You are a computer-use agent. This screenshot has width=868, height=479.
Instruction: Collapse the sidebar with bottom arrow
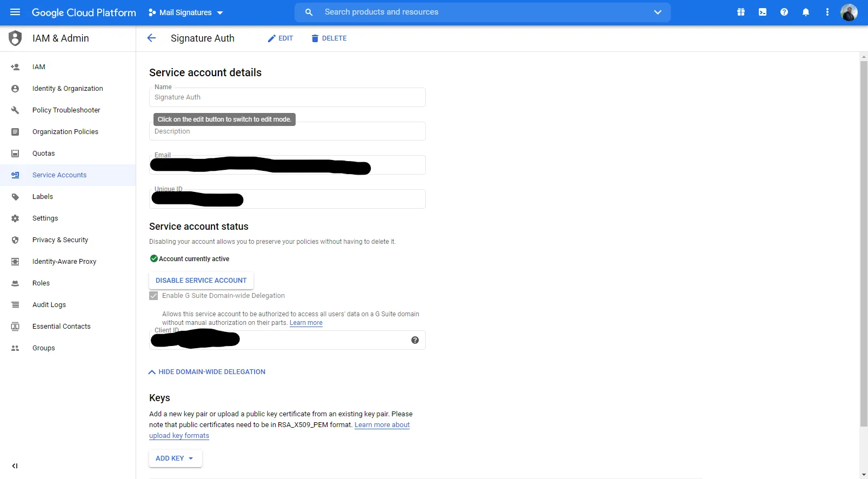click(x=15, y=466)
